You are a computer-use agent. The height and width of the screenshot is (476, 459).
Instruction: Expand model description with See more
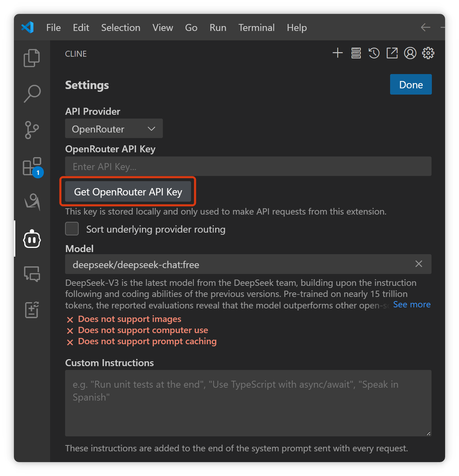[412, 304]
